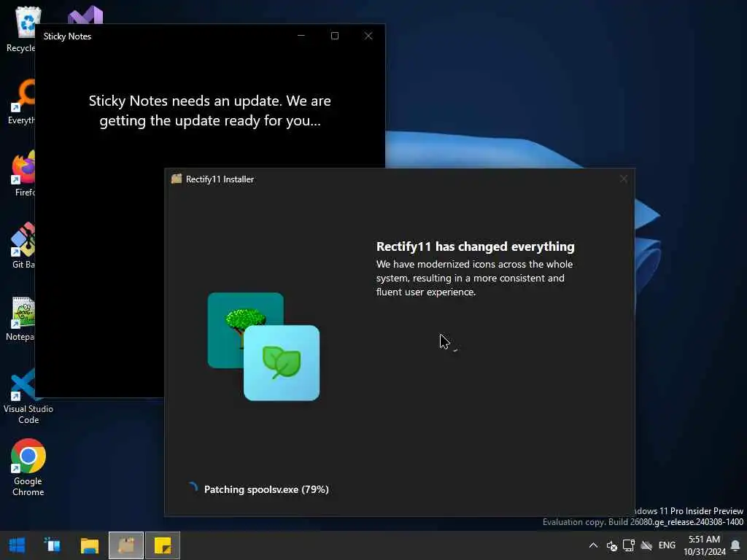This screenshot has height=560, width=747.
Task: Close the Rectify11 Installer window
Action: point(624,179)
